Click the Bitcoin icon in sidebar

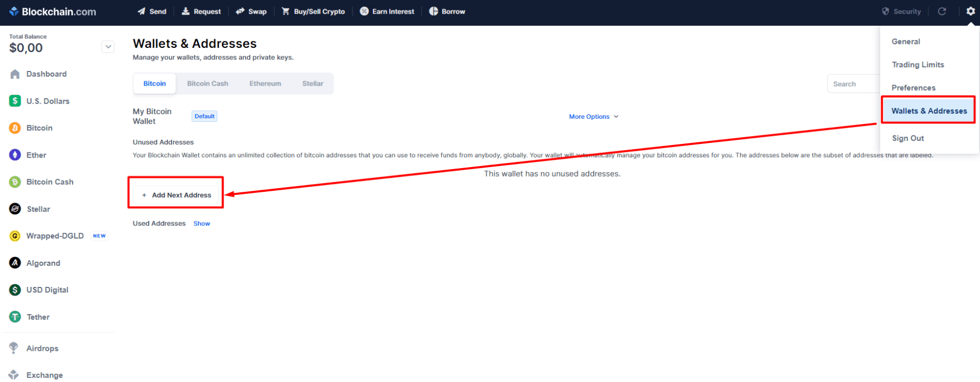15,128
